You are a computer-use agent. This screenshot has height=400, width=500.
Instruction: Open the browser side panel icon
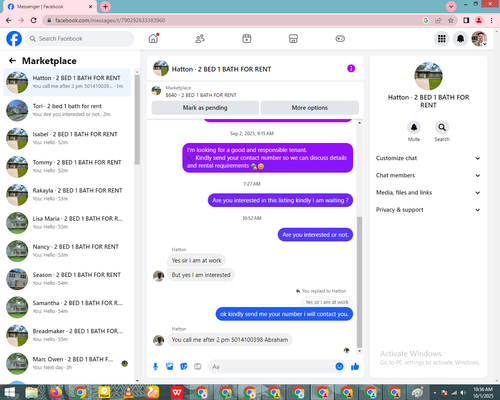(466, 20)
